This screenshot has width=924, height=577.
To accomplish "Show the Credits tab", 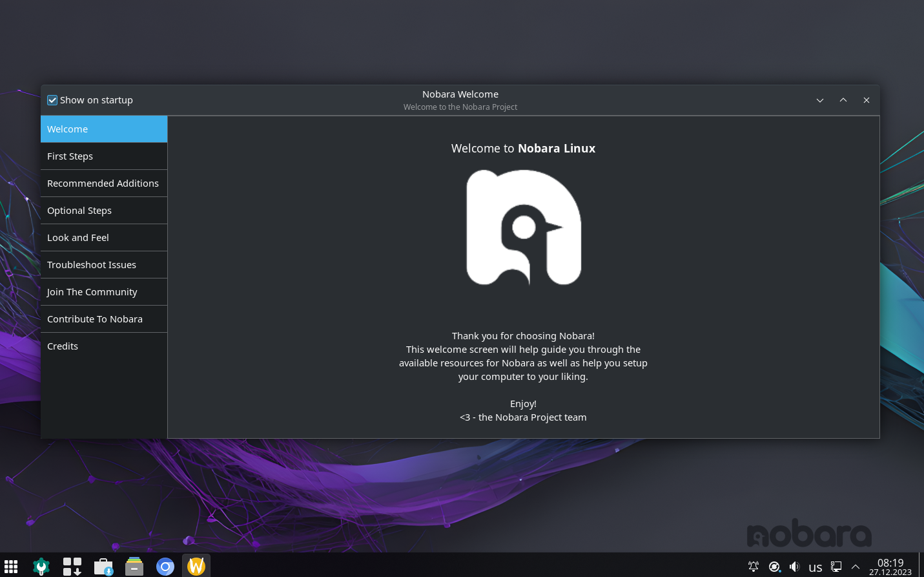I will pos(104,346).
